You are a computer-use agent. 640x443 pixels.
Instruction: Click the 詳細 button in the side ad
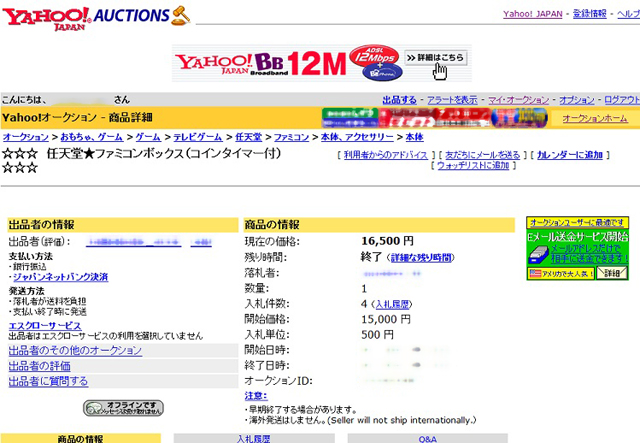tap(612, 273)
